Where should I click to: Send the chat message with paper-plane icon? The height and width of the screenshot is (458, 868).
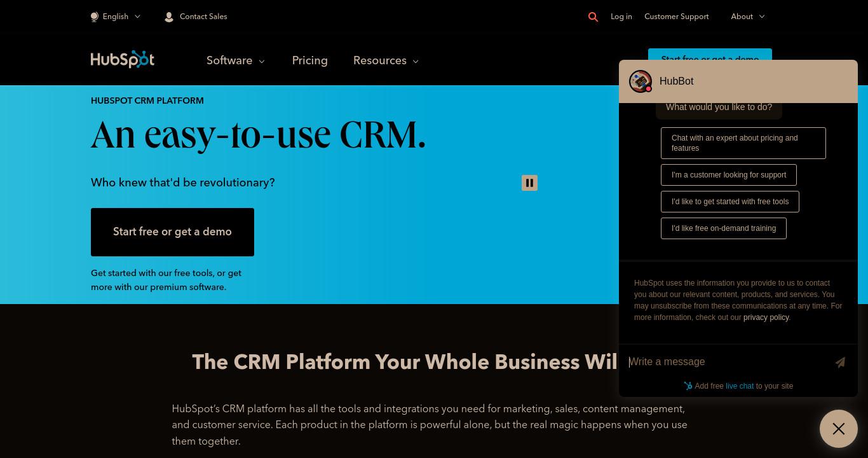point(840,362)
